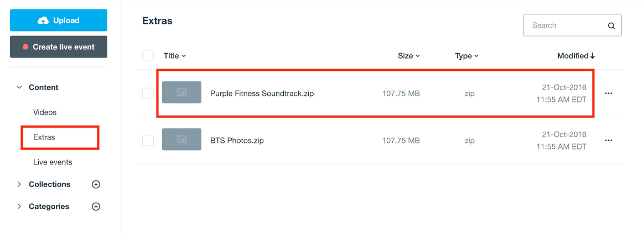Expand the Categories section
The height and width of the screenshot is (237, 644).
(19, 207)
